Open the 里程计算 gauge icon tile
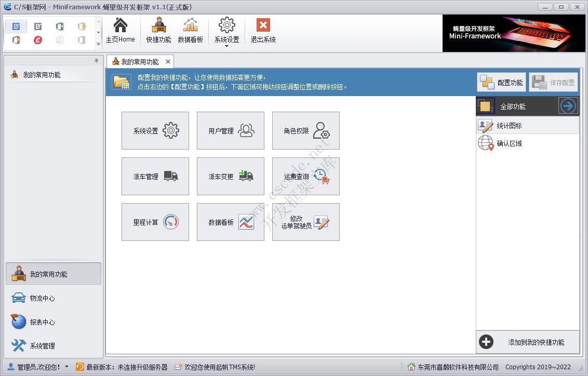 [x=155, y=222]
